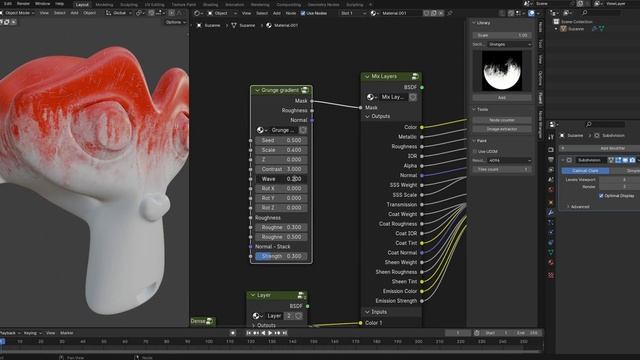Open the Particles properties tab icon
Image resolution: width=640 pixels, height=360 pixels.
[551, 222]
